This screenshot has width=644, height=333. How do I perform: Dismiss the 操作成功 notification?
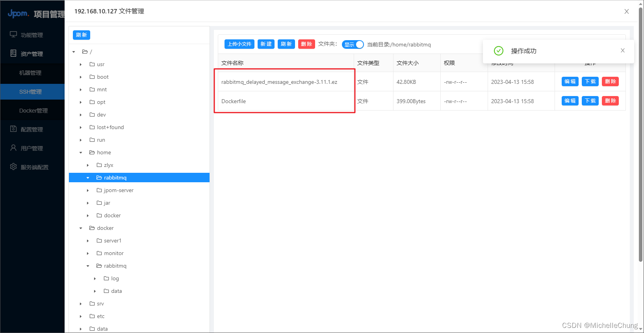(x=623, y=50)
